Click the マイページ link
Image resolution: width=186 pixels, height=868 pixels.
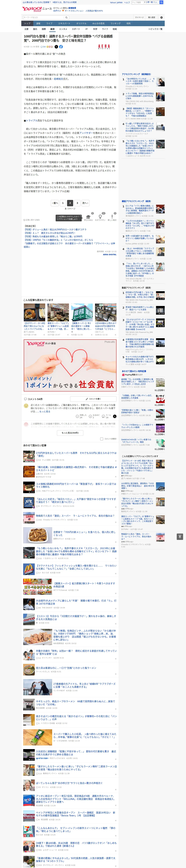[139, 17]
